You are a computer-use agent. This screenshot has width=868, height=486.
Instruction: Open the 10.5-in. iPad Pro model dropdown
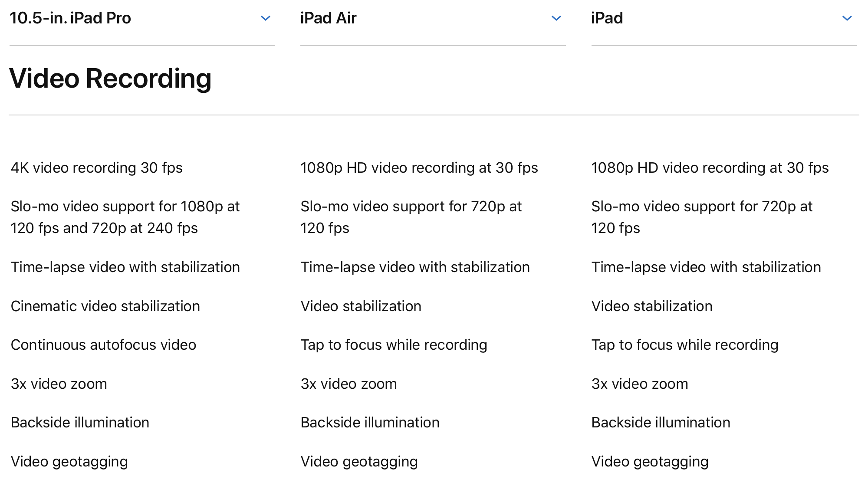pos(142,18)
